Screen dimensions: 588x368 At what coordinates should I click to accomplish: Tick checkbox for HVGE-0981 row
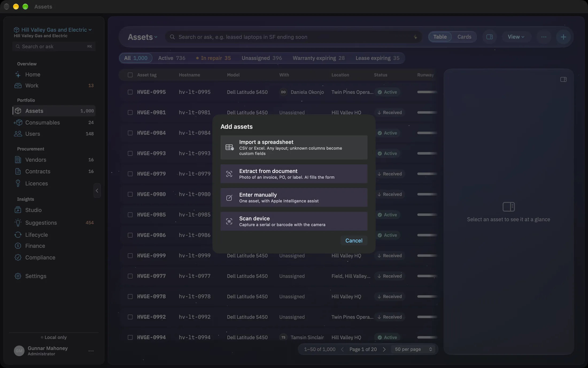coord(130,112)
